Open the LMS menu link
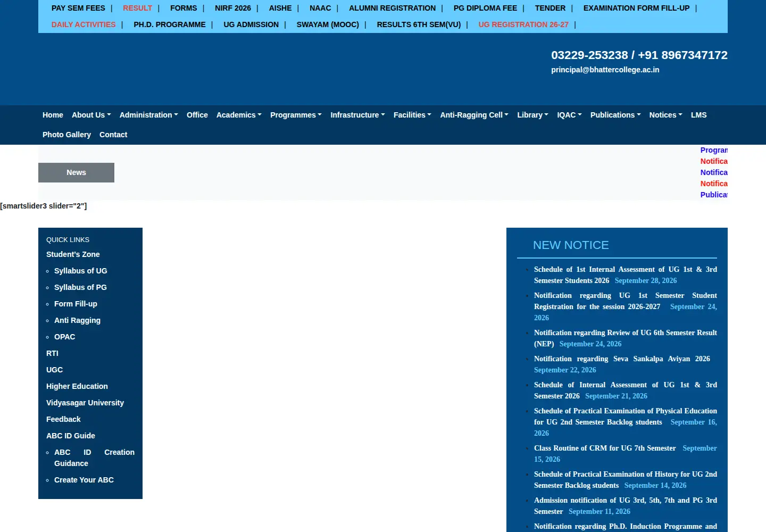The height and width of the screenshot is (532, 766). coord(699,115)
